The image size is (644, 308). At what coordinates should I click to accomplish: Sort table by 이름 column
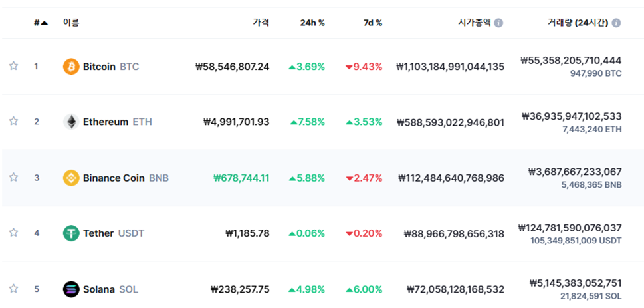point(71,23)
